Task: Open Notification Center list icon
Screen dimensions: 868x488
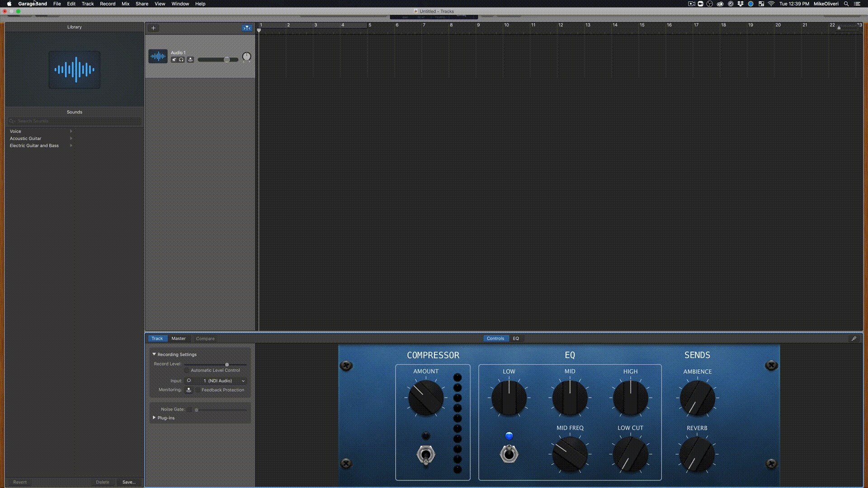Action: (857, 4)
